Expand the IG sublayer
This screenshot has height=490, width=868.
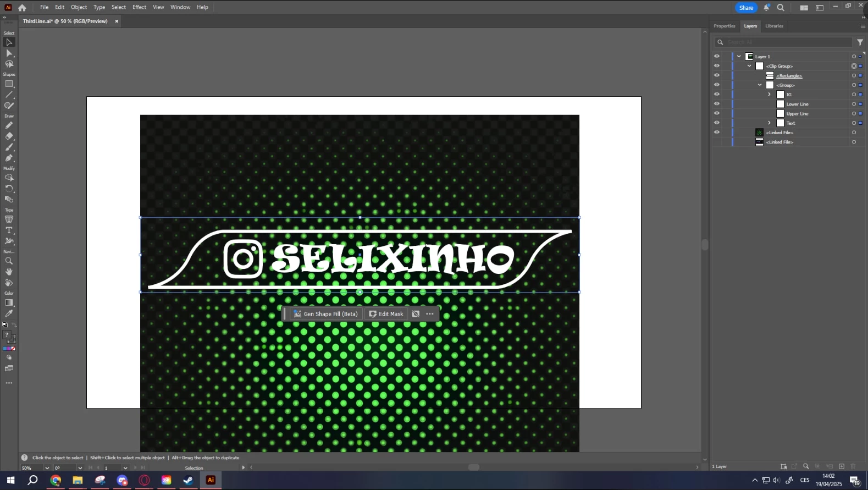coord(769,95)
